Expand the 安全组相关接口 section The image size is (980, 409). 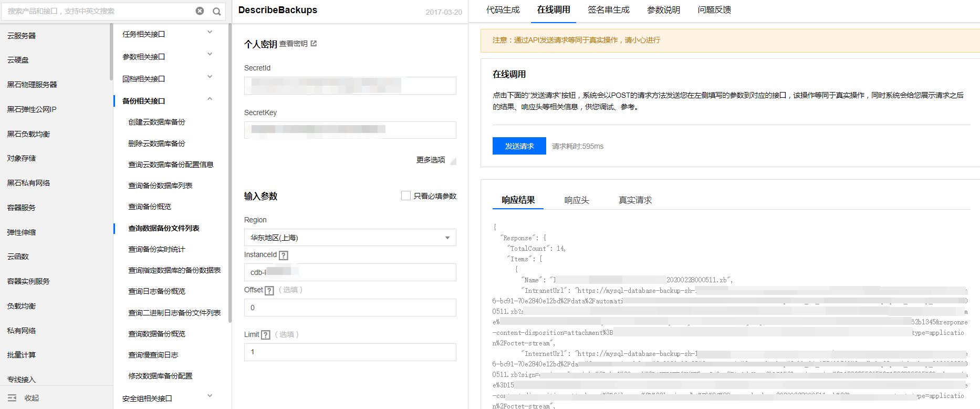pyautogui.click(x=210, y=396)
